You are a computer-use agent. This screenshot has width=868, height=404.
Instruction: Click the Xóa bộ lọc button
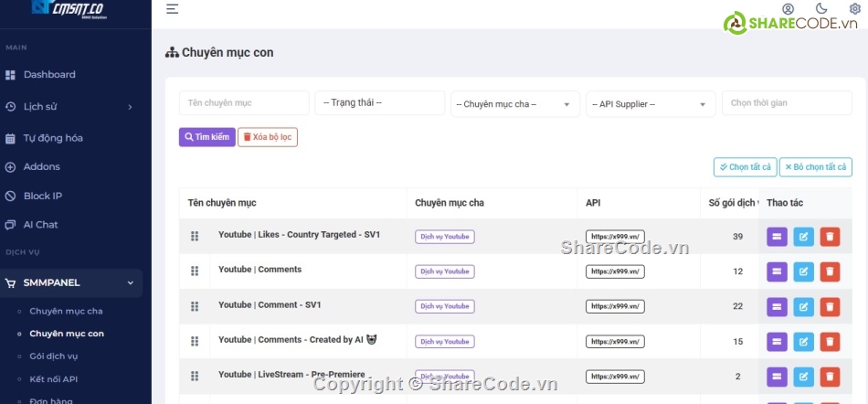pyautogui.click(x=268, y=137)
